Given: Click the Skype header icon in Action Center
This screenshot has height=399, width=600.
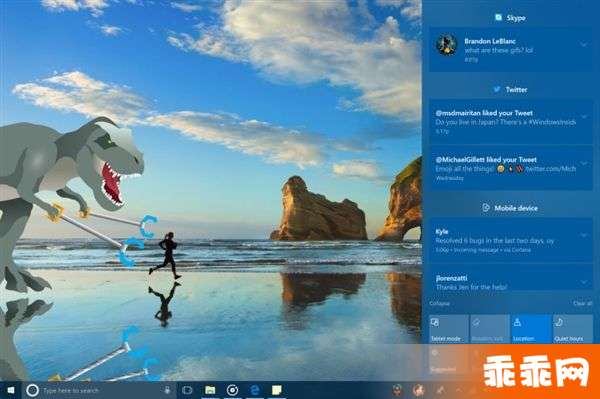Looking at the screenshot, I should (x=498, y=17).
